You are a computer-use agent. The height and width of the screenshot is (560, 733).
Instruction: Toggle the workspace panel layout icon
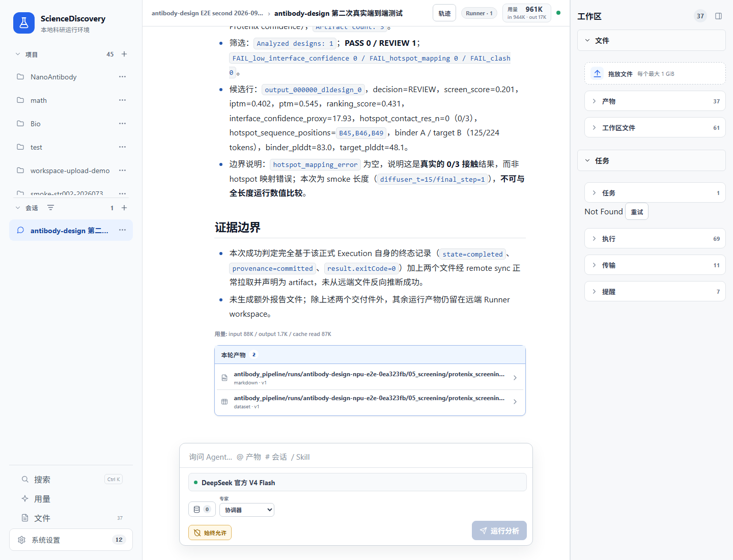pos(718,16)
